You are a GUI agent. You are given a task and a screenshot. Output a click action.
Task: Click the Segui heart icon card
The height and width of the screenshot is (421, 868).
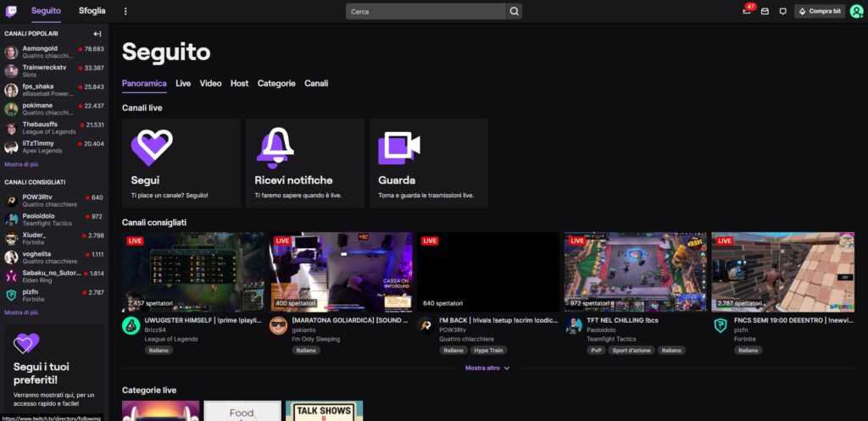click(152, 147)
